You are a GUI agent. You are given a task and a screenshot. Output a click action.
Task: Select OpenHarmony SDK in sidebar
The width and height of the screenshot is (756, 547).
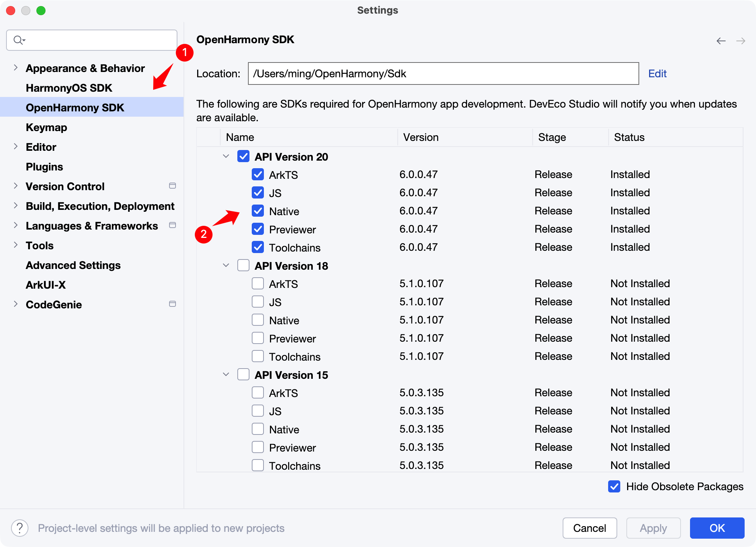pos(92,108)
